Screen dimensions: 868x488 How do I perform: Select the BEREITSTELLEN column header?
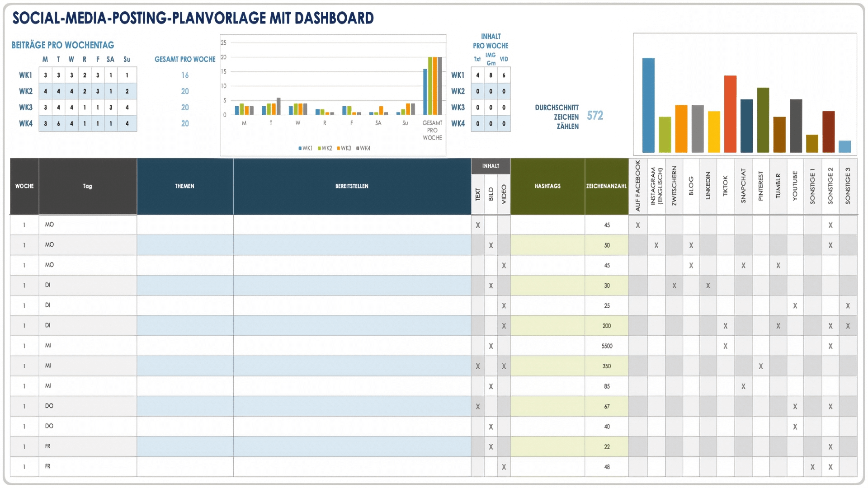(x=352, y=186)
